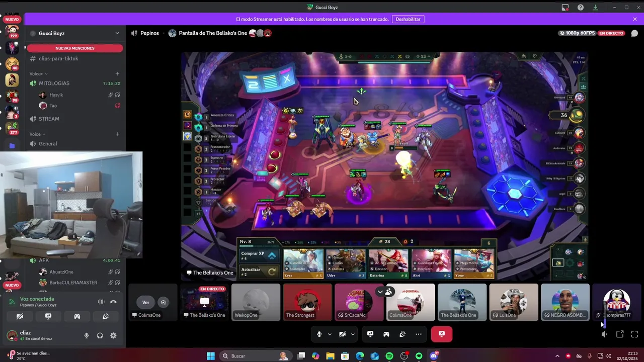This screenshot has height=362, width=644.
Task: Open the chat bubble icon top right
Action: click(x=634, y=33)
